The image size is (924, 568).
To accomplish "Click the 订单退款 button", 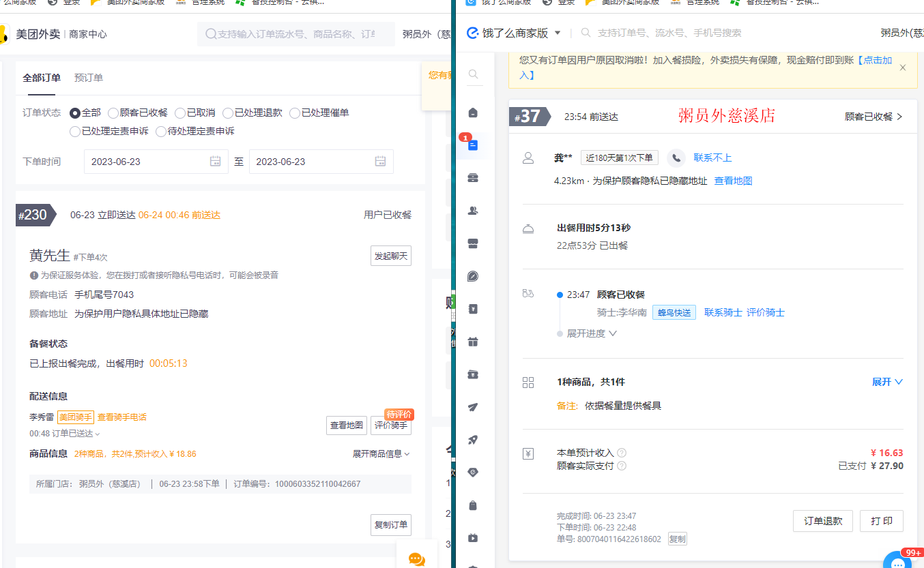I will click(823, 521).
